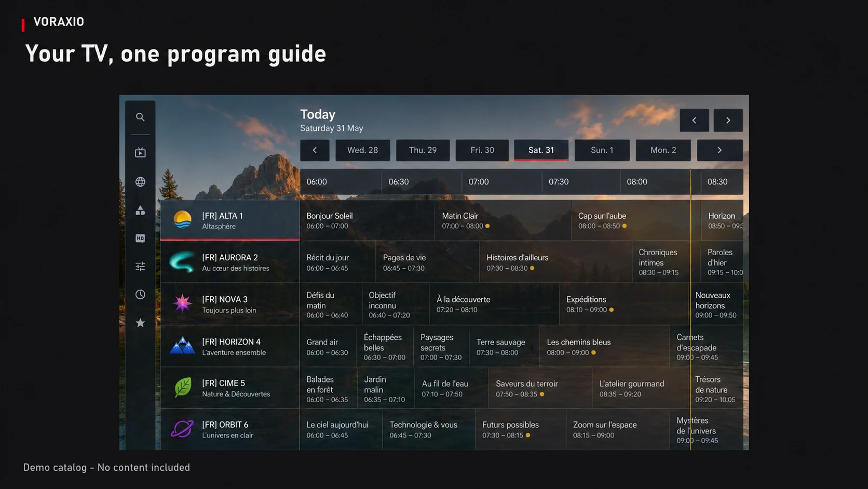
Task: Open program Objectif inconnu
Action: pos(396,304)
